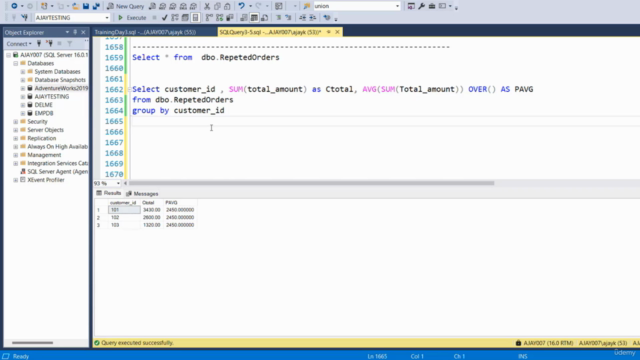Click the Copy icon in the toolbar
This screenshot has width=640, height=360.
click(x=217, y=6)
